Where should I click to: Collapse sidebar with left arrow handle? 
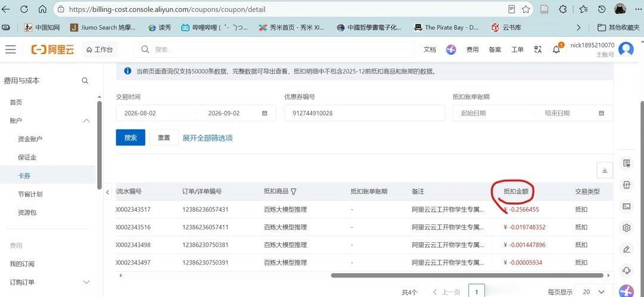107,192
